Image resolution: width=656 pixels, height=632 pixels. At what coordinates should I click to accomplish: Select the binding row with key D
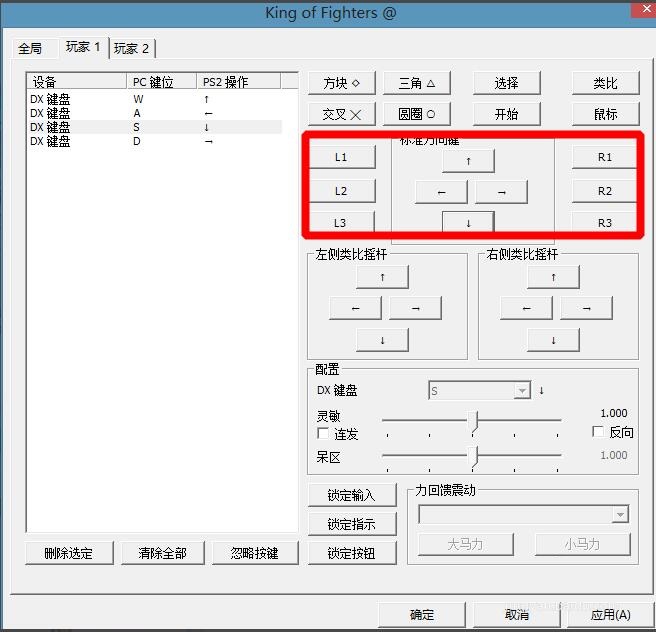pos(155,141)
